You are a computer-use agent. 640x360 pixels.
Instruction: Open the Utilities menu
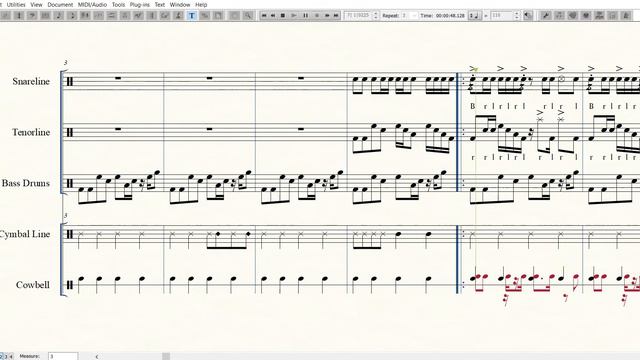pos(16,4)
